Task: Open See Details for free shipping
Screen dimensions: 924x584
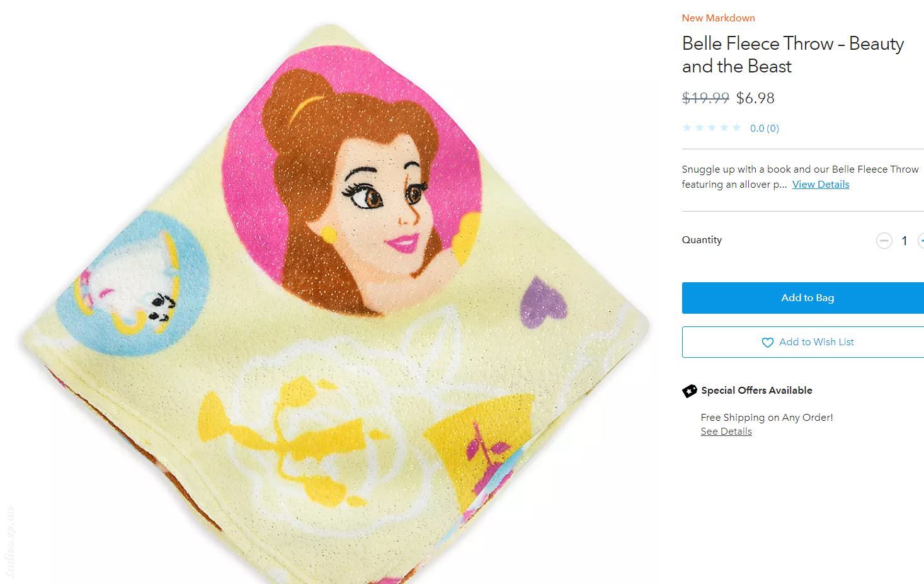Action: (726, 432)
